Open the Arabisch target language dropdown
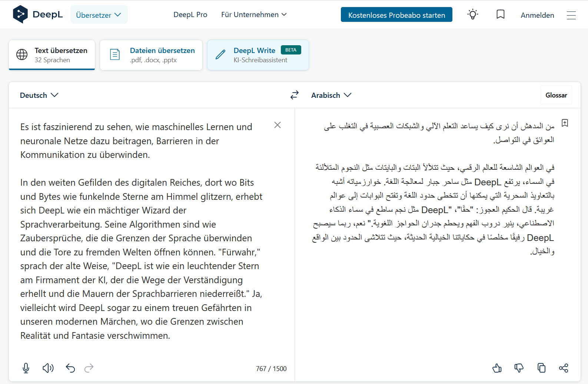Viewport: 588px width, 384px height. tap(331, 95)
